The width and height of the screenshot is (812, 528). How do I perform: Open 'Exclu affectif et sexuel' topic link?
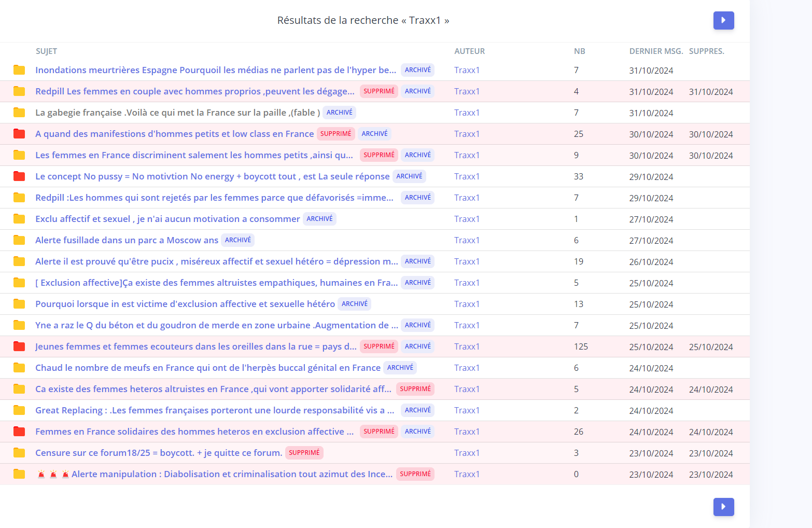[167, 219]
